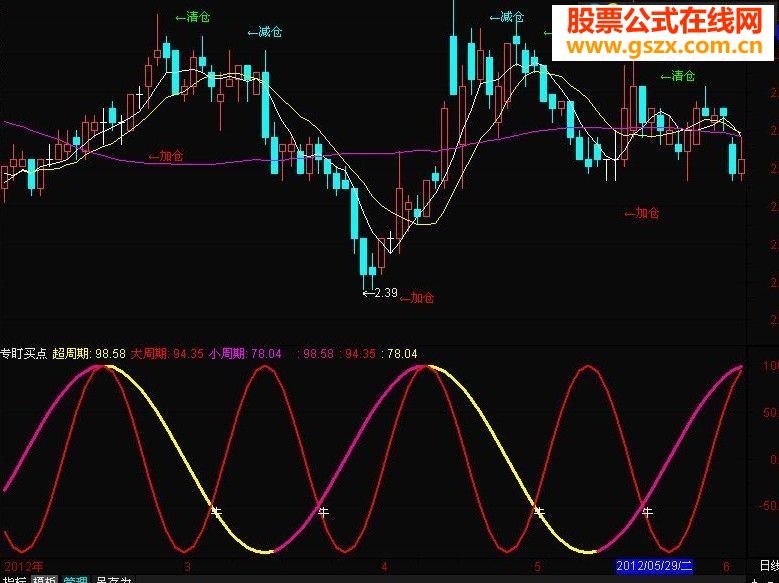
Task: Click month 3 on the time axis
Action: coord(187,566)
